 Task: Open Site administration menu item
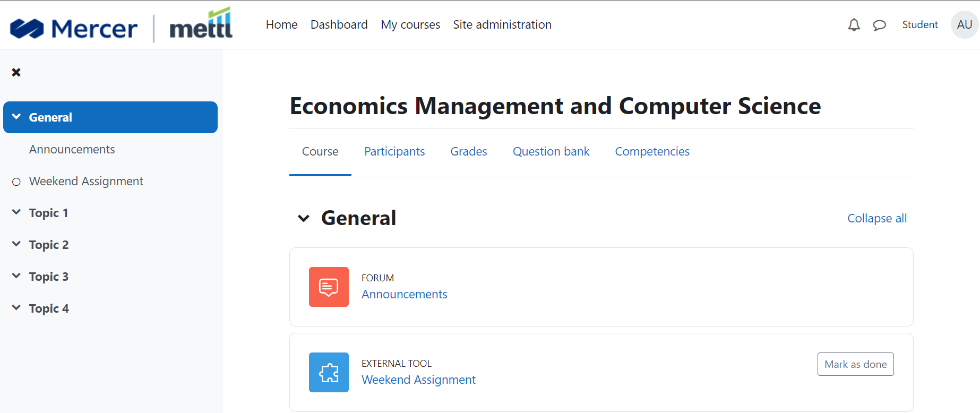point(502,24)
